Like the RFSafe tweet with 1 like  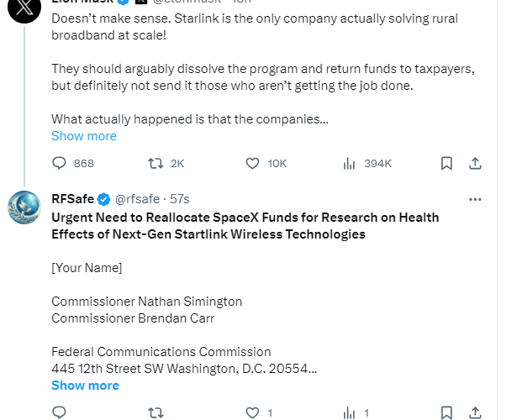point(252,412)
